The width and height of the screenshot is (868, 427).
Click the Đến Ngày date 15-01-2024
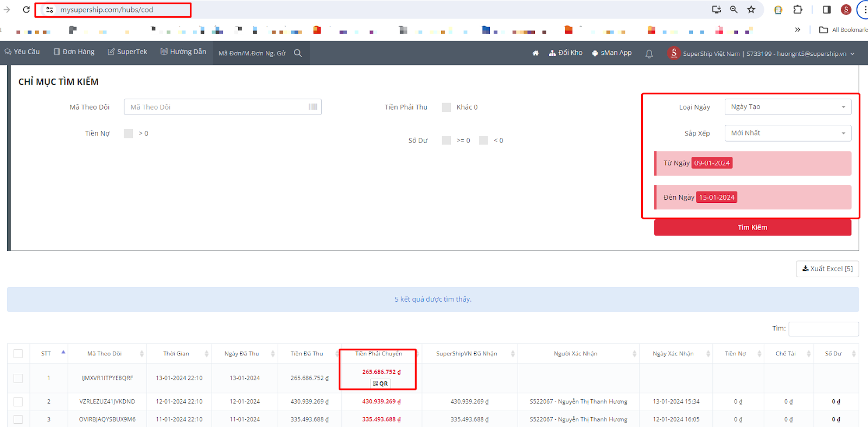(x=717, y=197)
